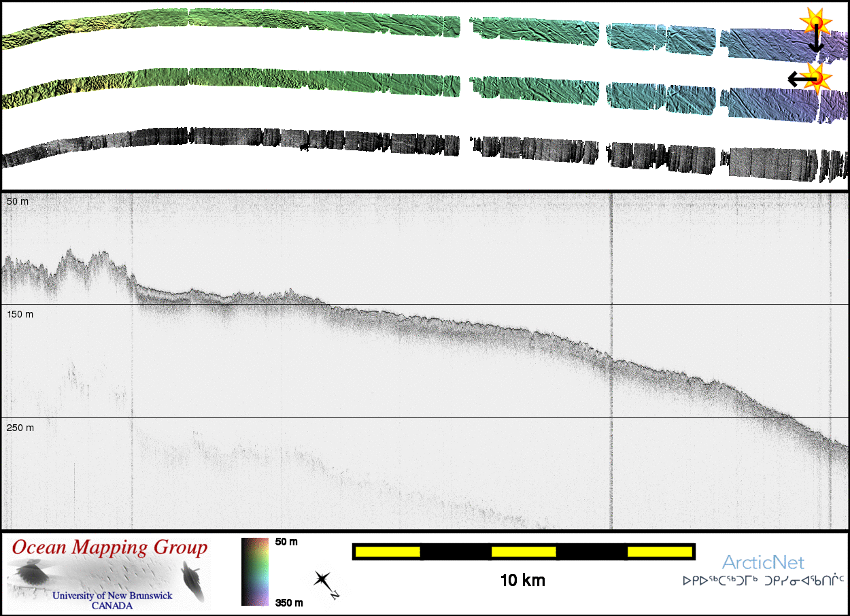Click the Inuktitut syllabics text below ArcticNet
The height and width of the screenshot is (616, 850).
click(764, 581)
